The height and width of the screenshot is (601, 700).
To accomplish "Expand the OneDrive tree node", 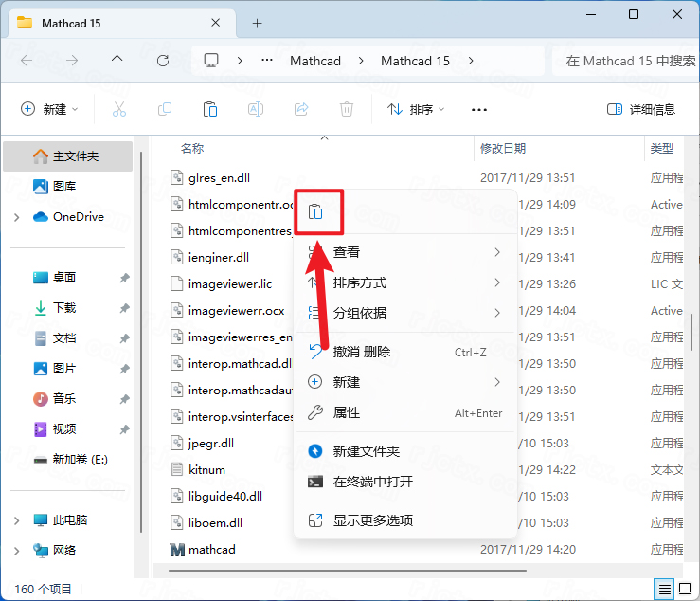I will 16,217.
